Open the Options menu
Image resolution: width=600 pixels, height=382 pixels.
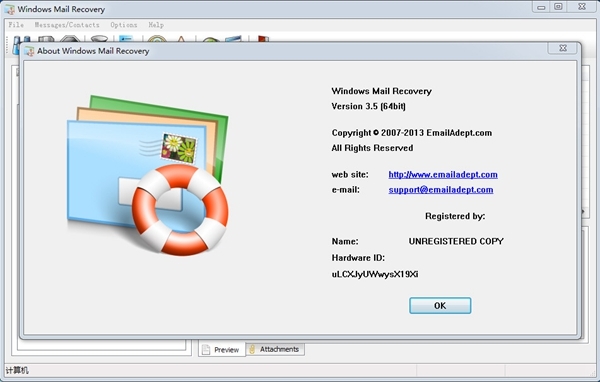(124, 25)
